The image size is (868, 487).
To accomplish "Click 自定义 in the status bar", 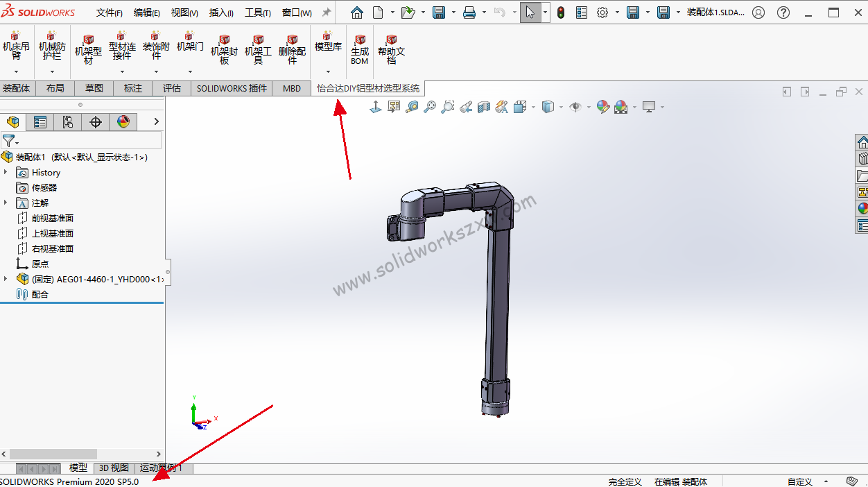I will tap(801, 480).
